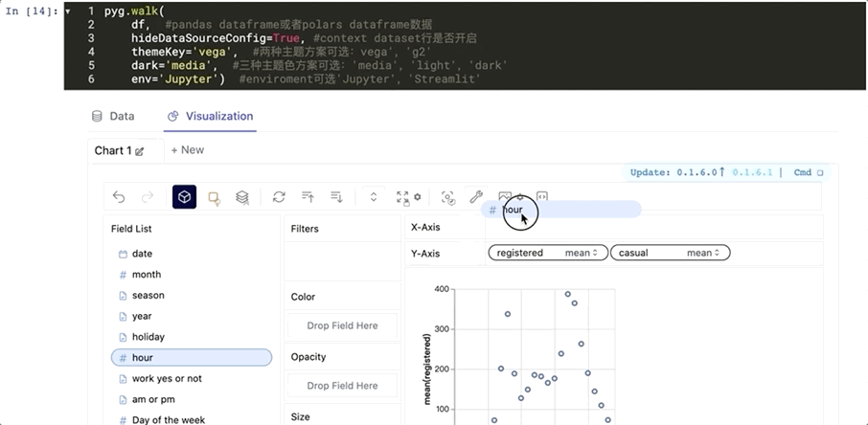868x425 pixels.
Task: Click the layout size expand icon
Action: (x=403, y=197)
